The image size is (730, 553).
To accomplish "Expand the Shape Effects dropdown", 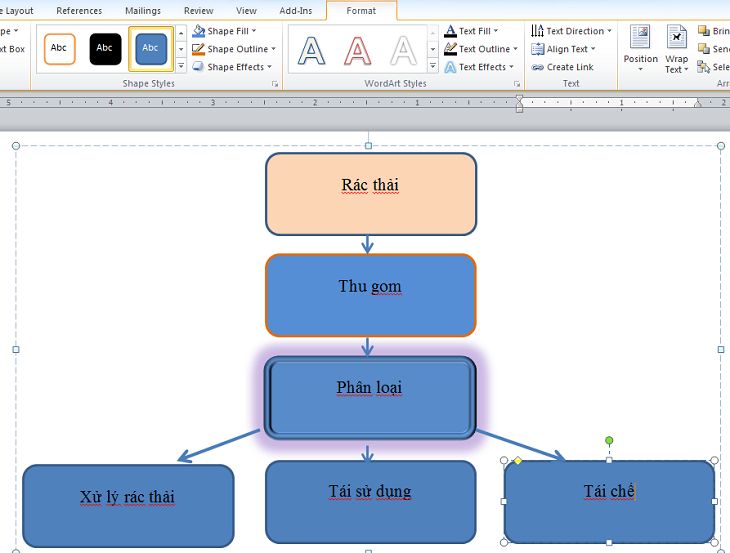I will coord(269,67).
